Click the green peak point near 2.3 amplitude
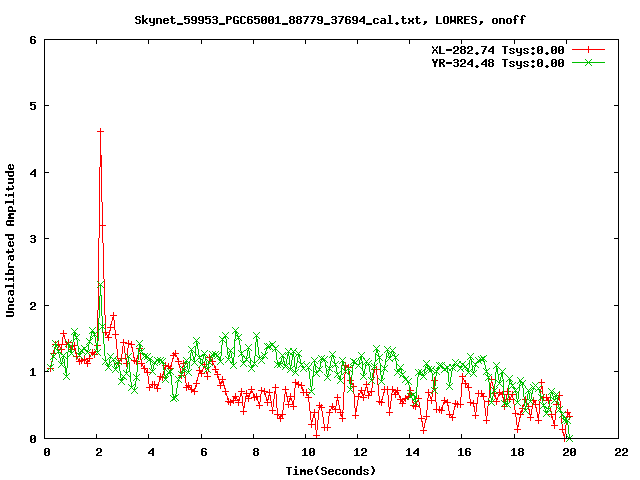 point(100,285)
